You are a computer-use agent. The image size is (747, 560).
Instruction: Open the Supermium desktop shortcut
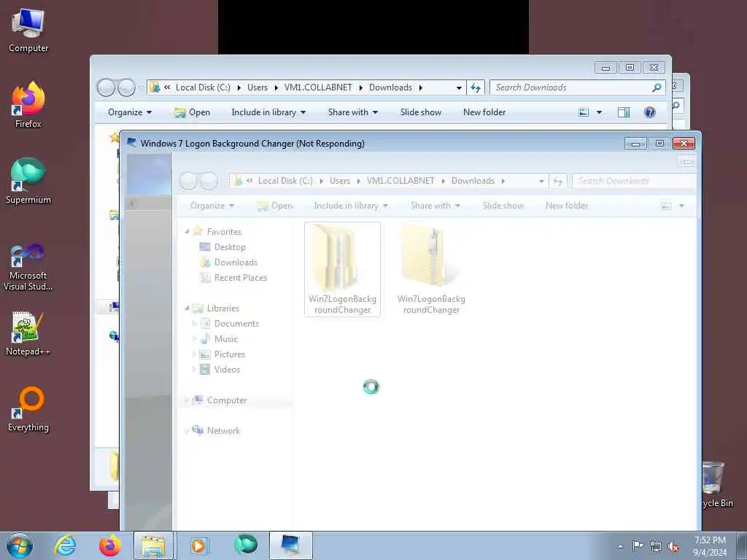[x=28, y=181]
